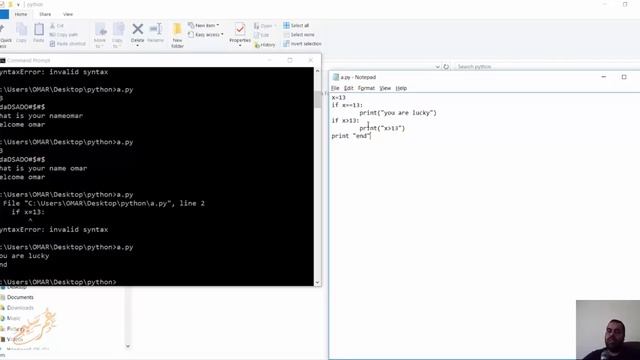Open Easy access dropdown in ribbon
Screen dimensions: 640x360
click(x=206, y=35)
